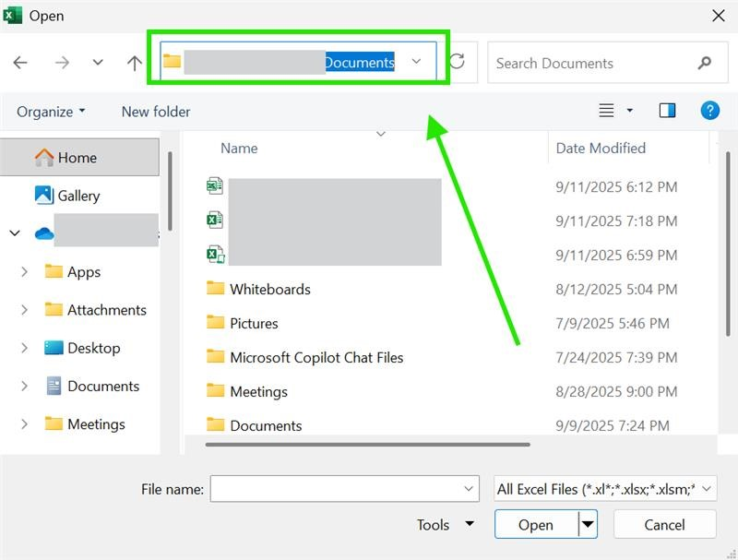
Task: Select Meetings in the sidebar
Action: [x=96, y=424]
